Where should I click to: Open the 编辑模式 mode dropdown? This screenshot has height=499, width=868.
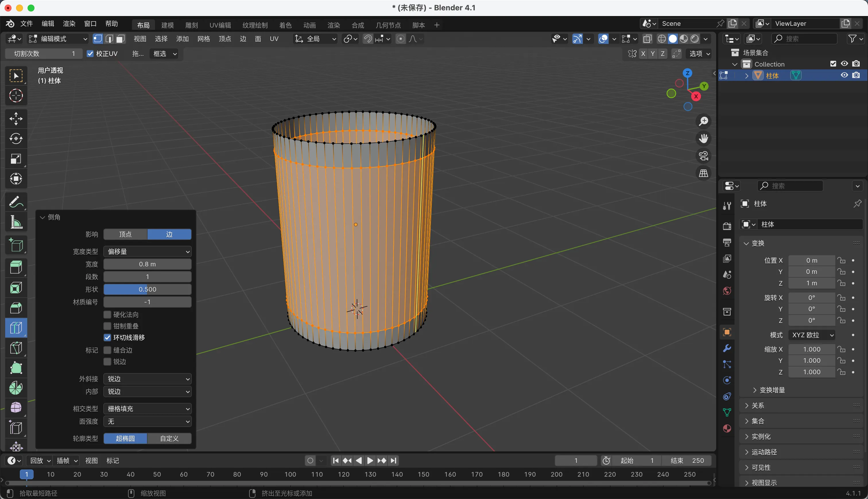pyautogui.click(x=58, y=39)
